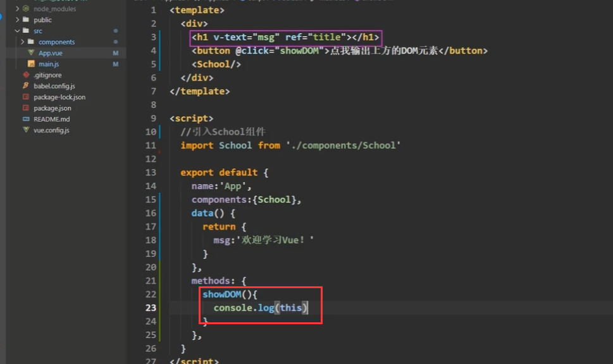Select the public folder label
The image size is (613, 364).
pos(42,20)
